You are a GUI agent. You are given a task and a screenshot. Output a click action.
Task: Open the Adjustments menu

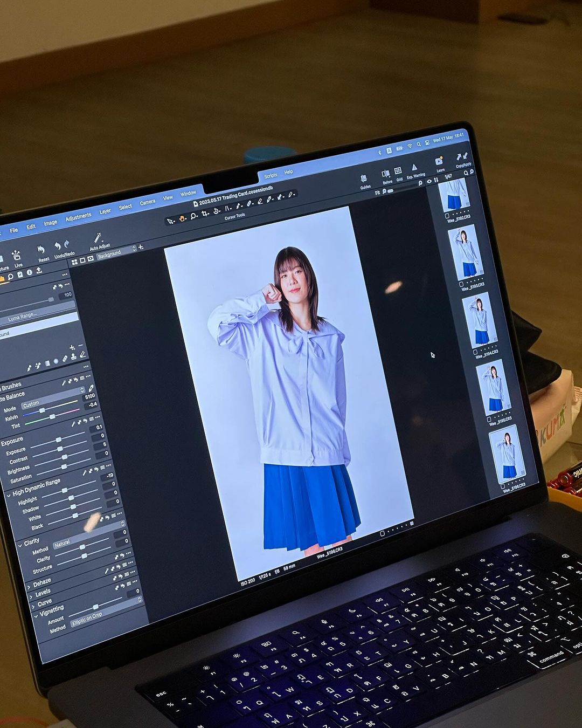coord(79,217)
